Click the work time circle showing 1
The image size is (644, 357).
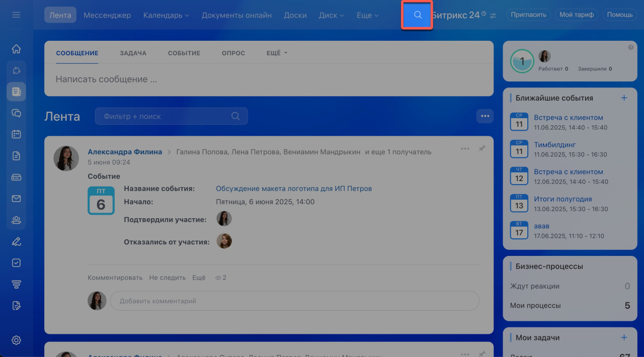point(522,61)
